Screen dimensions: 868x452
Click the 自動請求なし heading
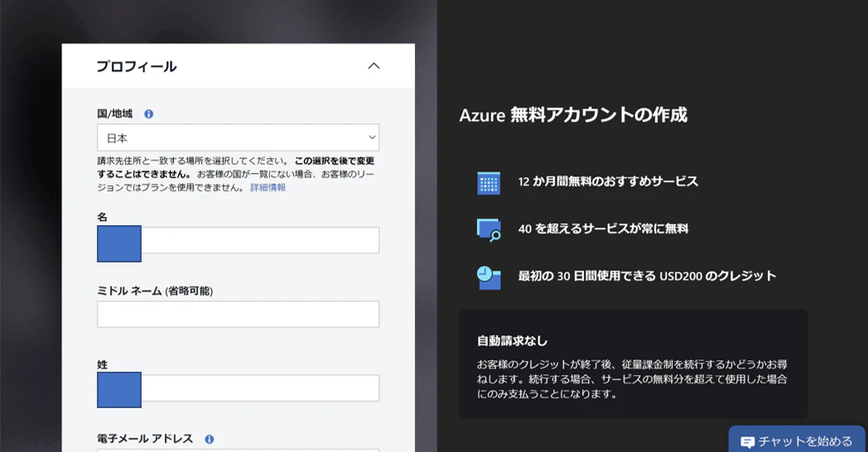pos(512,341)
